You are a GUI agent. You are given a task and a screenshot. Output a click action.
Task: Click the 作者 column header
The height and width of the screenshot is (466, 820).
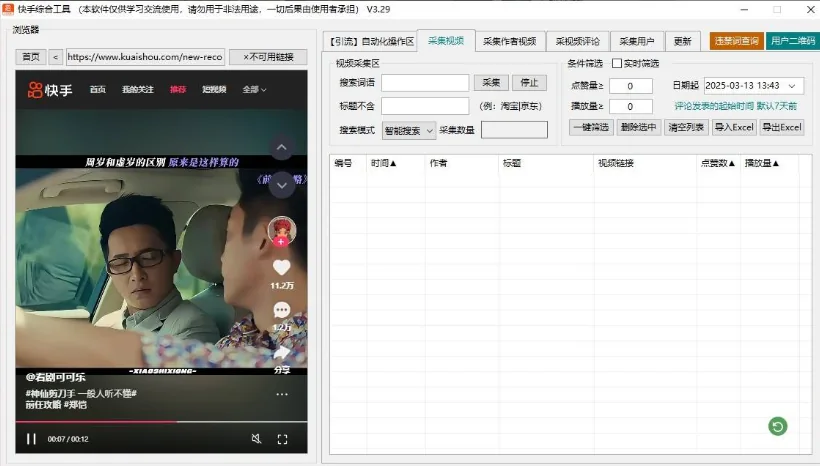click(x=438, y=163)
